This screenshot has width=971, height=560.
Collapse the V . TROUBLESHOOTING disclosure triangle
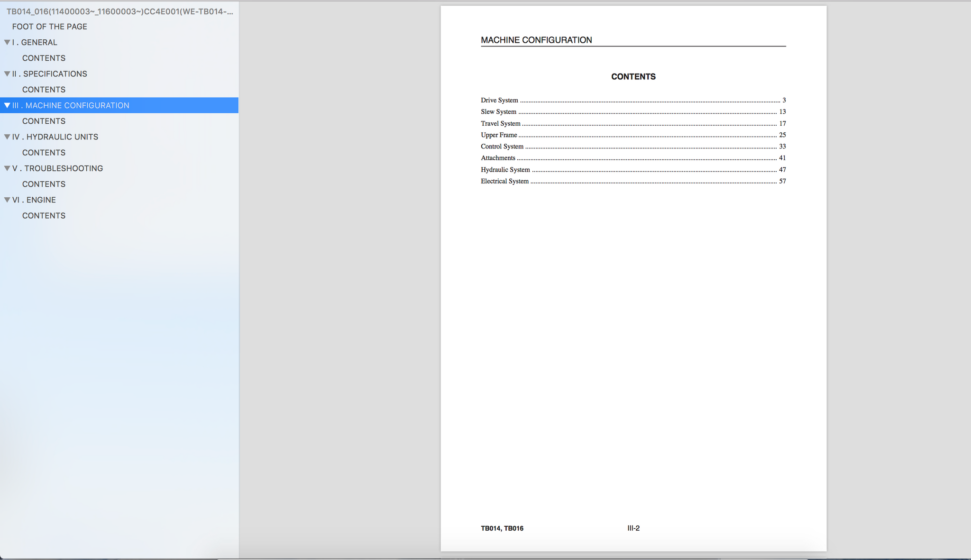[x=7, y=168]
